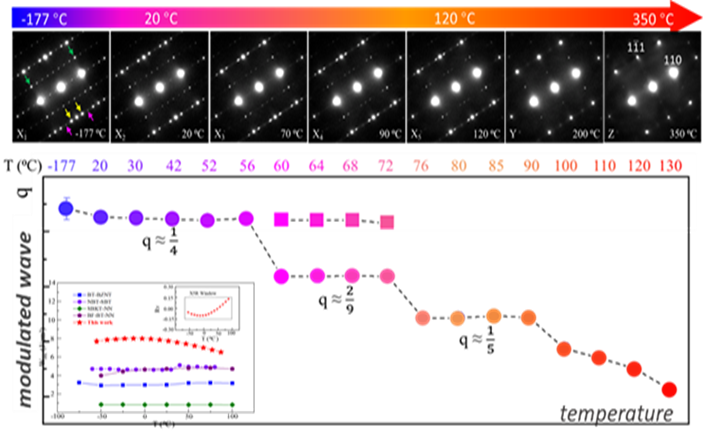Click the temperature value 42 in the scale row
The height and width of the screenshot is (443, 703).
point(172,165)
